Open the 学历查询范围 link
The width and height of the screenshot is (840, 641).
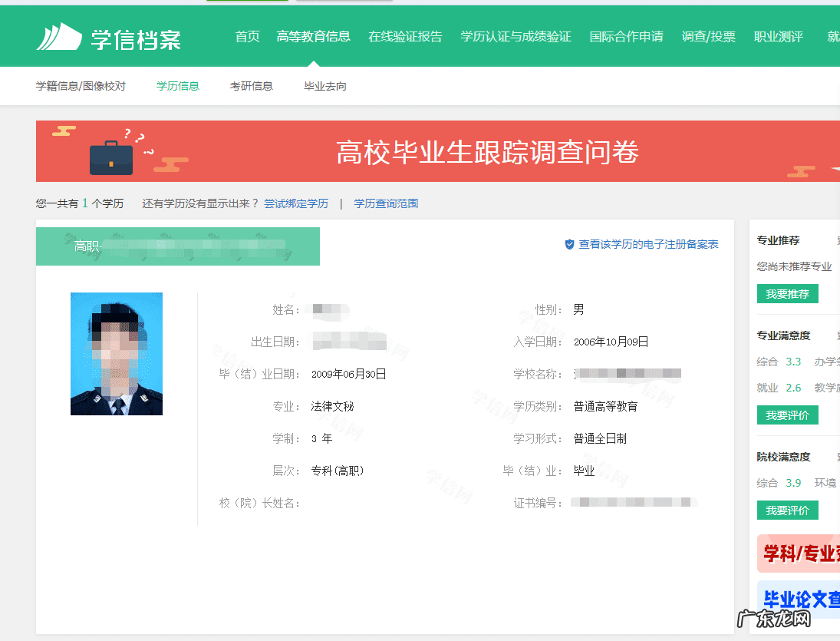point(386,203)
